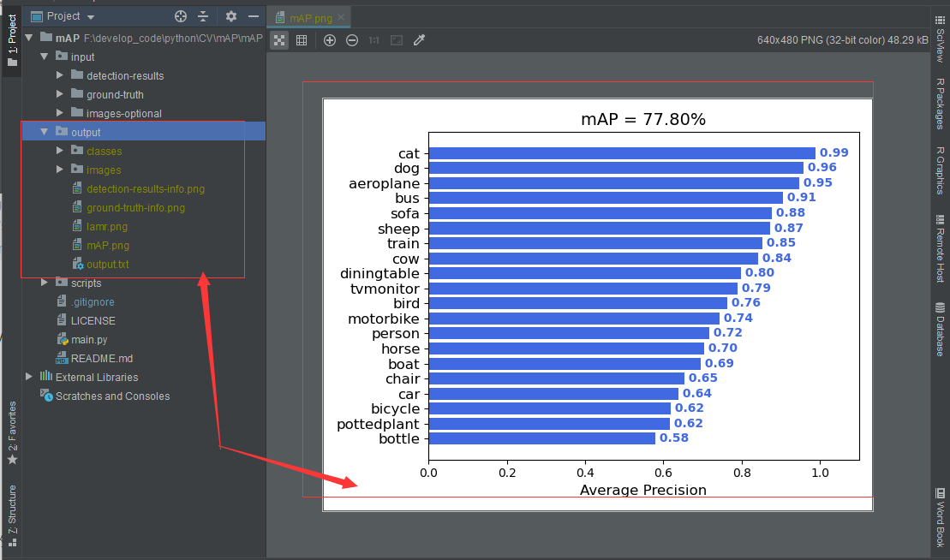This screenshot has height=560, width=950.
Task: Expand the ground-truth folder
Action: [x=59, y=94]
